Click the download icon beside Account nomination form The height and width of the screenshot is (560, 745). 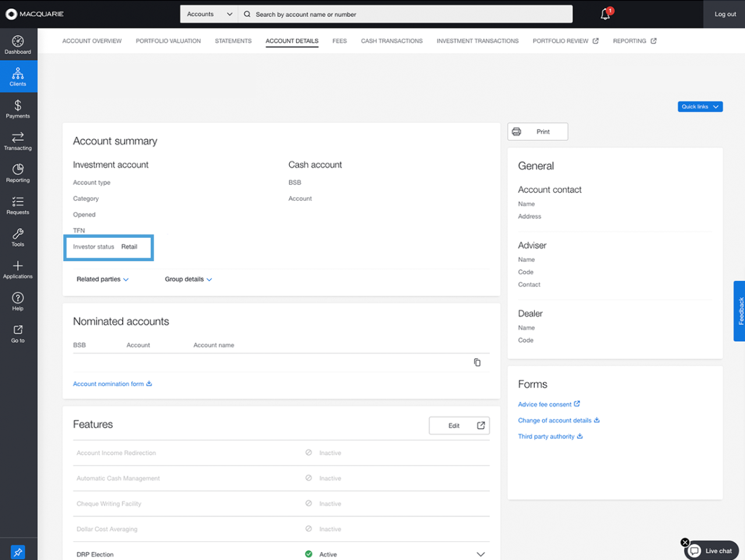149,383
